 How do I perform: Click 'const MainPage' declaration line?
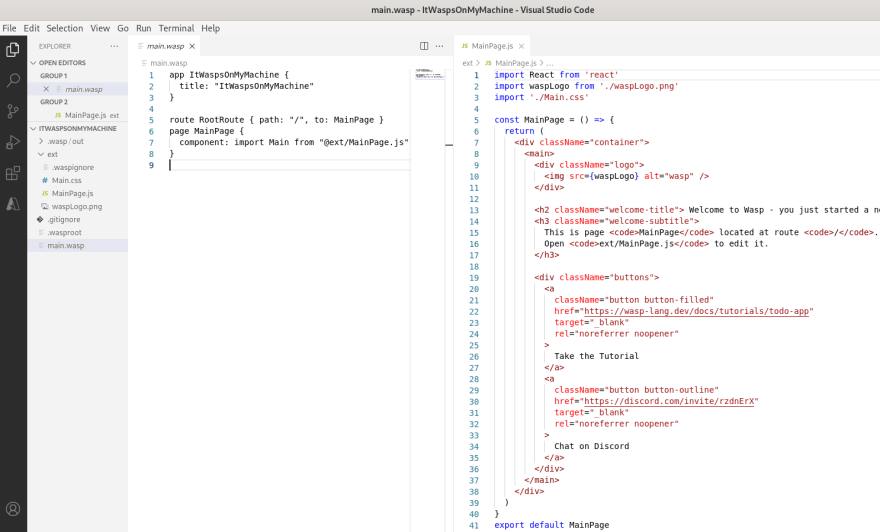554,120
